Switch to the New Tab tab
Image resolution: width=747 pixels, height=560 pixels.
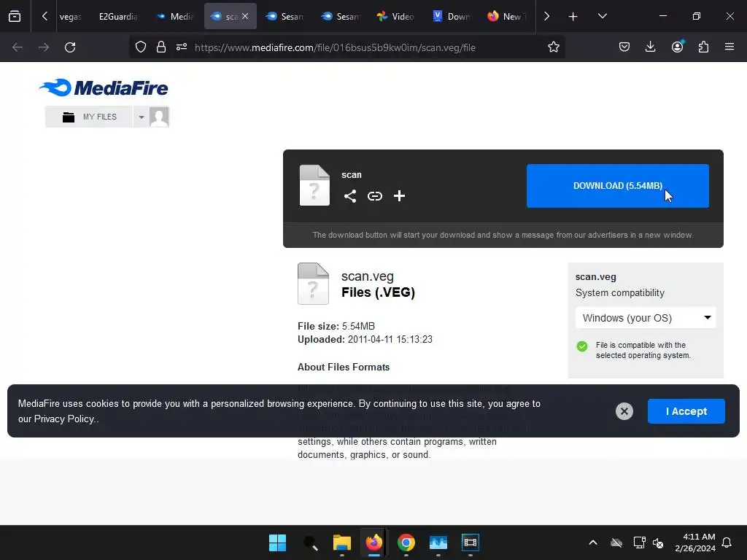point(506,17)
